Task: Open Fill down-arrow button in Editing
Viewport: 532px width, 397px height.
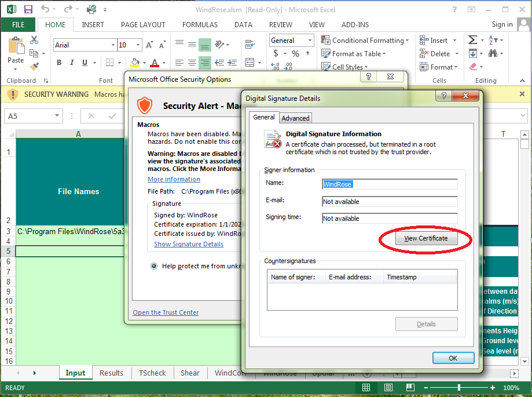Action: click(x=473, y=54)
